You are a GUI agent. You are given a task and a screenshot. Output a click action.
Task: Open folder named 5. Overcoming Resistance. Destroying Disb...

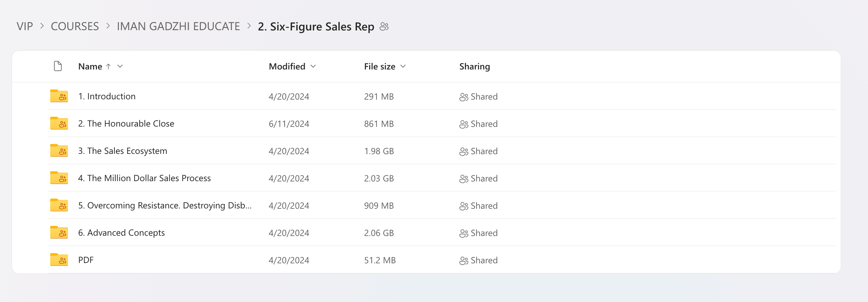[165, 205]
